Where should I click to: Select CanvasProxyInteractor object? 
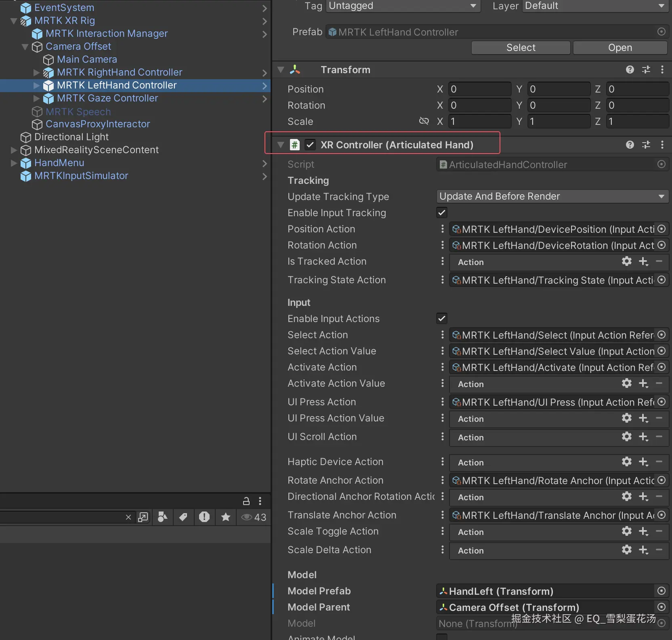pos(98,124)
